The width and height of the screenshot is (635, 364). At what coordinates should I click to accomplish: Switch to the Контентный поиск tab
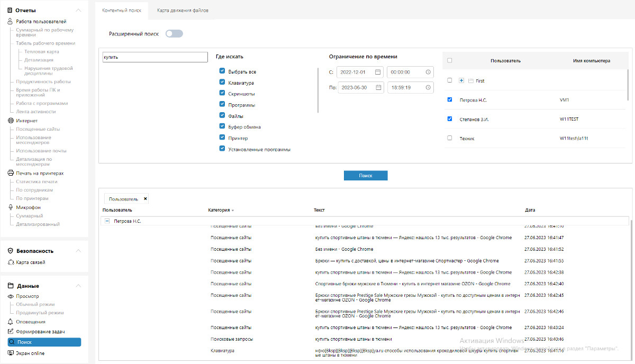(122, 11)
